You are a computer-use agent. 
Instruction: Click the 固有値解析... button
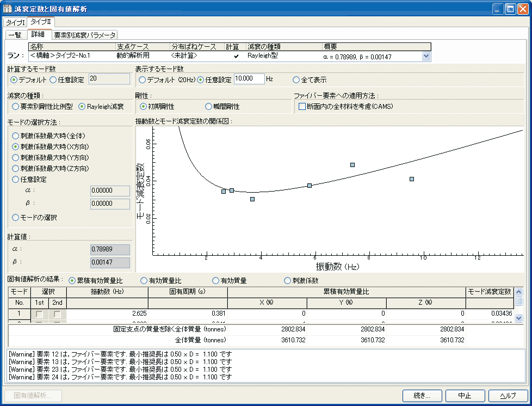(33, 396)
